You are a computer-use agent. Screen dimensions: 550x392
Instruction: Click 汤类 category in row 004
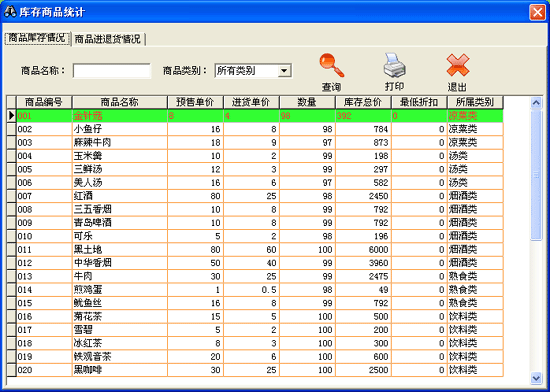[475, 156]
